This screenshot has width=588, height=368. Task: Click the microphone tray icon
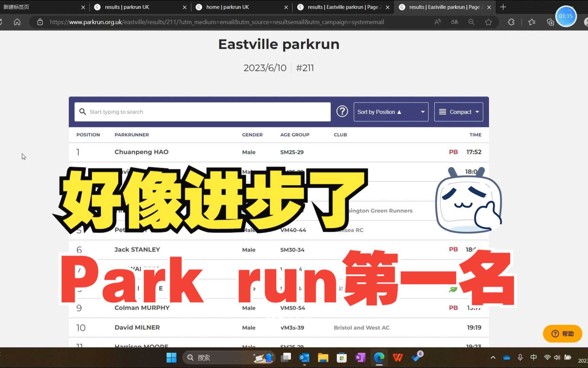point(520,357)
